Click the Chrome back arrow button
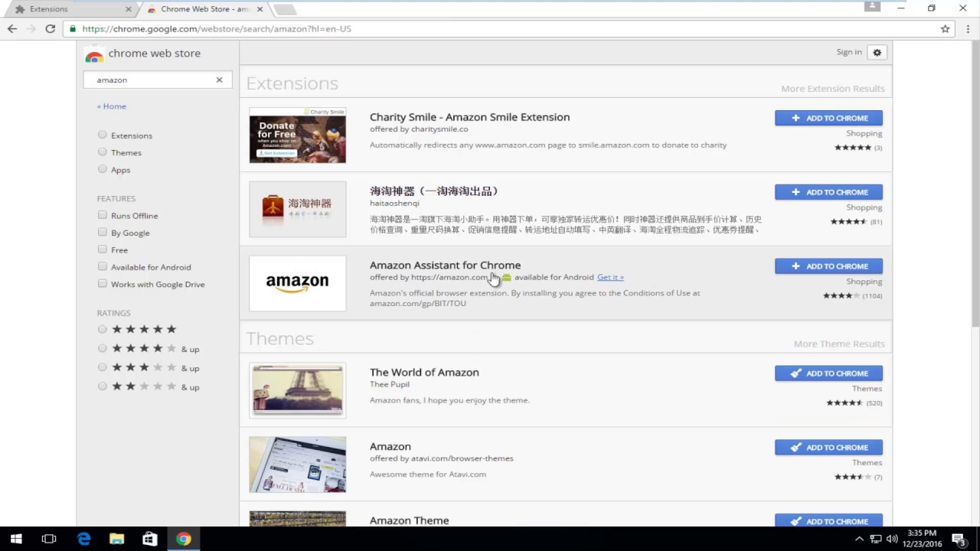The width and height of the screenshot is (980, 551). click(x=12, y=28)
